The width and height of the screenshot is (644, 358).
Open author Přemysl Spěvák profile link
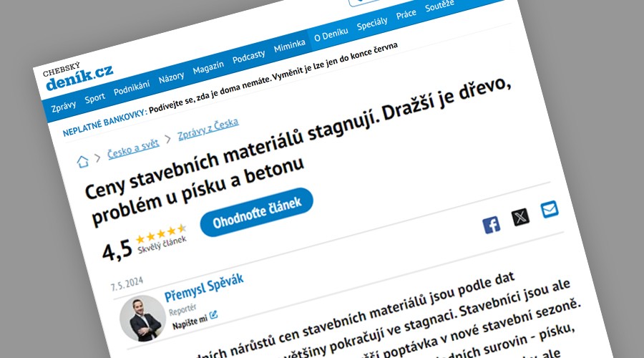204,287
